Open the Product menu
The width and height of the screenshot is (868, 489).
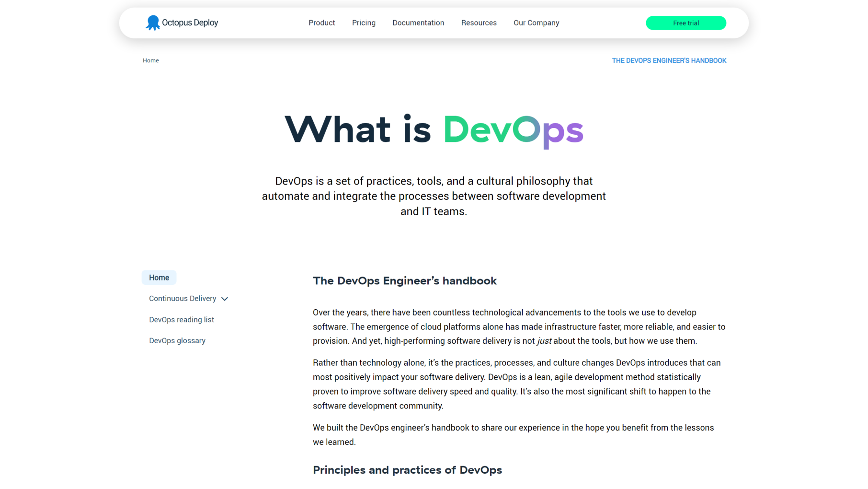pyautogui.click(x=321, y=23)
